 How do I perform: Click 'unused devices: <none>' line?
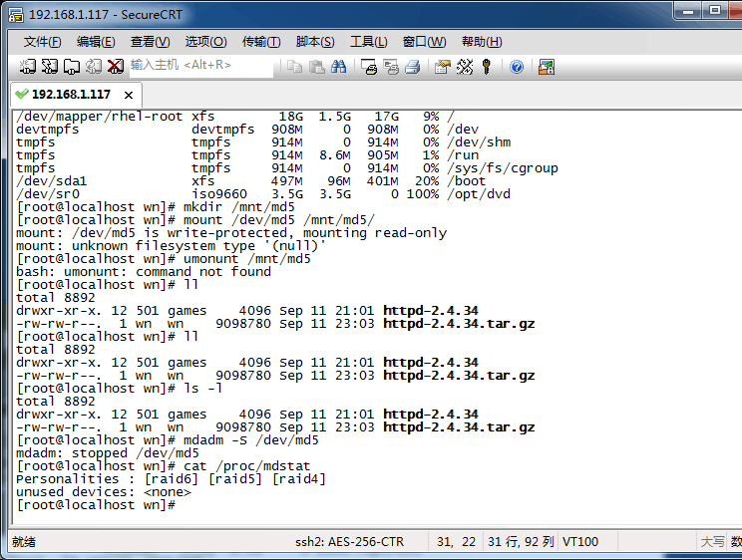tap(104, 492)
